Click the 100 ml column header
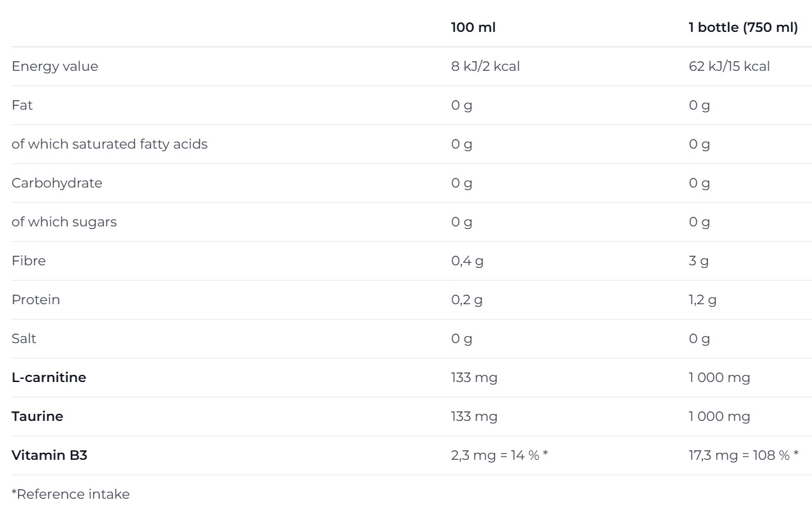 pyautogui.click(x=473, y=27)
